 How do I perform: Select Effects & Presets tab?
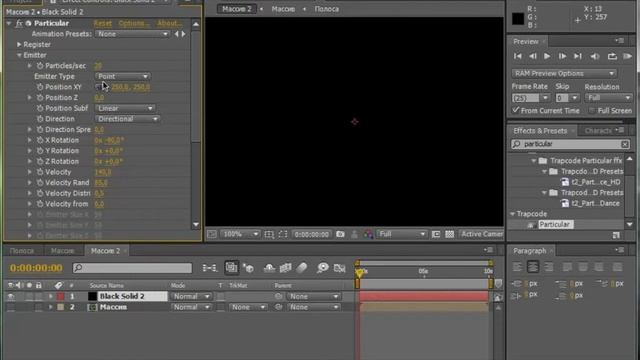pos(540,131)
